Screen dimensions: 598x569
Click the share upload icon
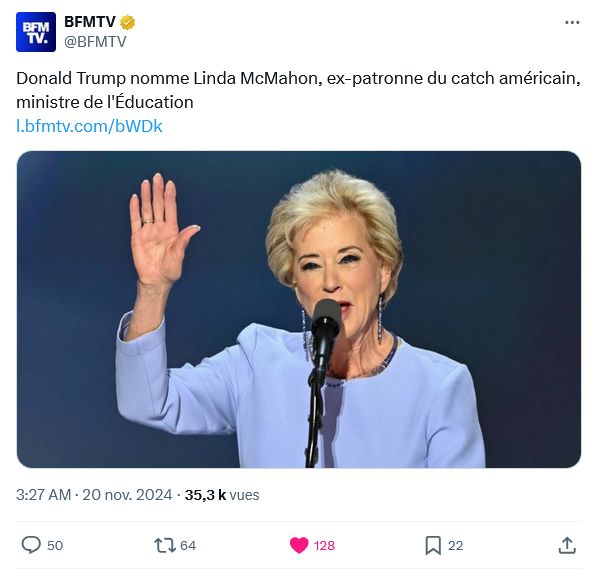point(567,545)
